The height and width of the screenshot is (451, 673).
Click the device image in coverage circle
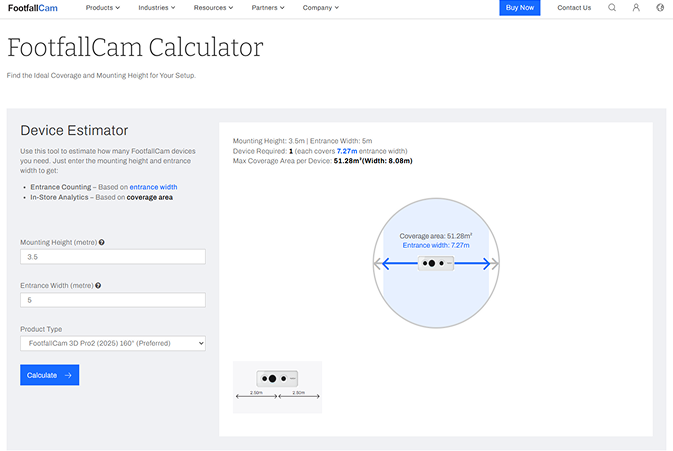(x=436, y=263)
